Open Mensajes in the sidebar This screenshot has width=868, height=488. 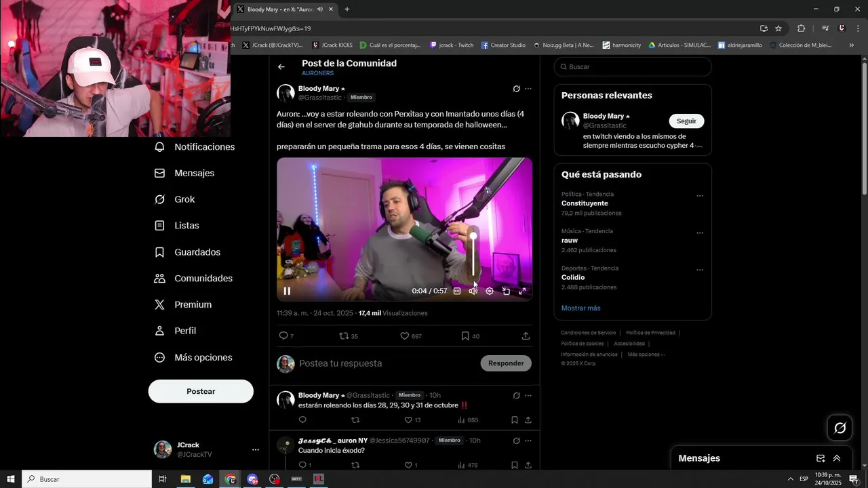coord(184,174)
